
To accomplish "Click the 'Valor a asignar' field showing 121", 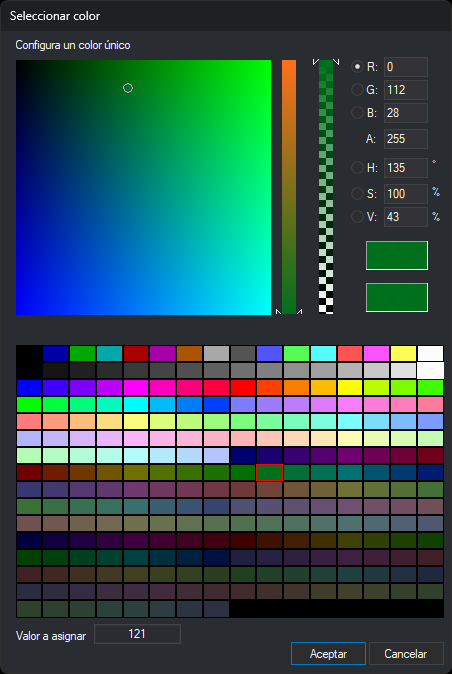I will pos(137,634).
